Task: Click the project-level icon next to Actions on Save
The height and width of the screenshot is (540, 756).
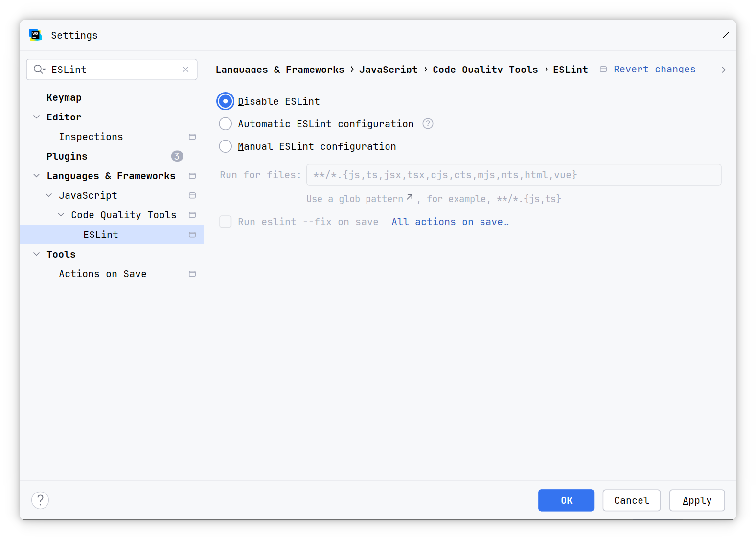Action: (192, 274)
